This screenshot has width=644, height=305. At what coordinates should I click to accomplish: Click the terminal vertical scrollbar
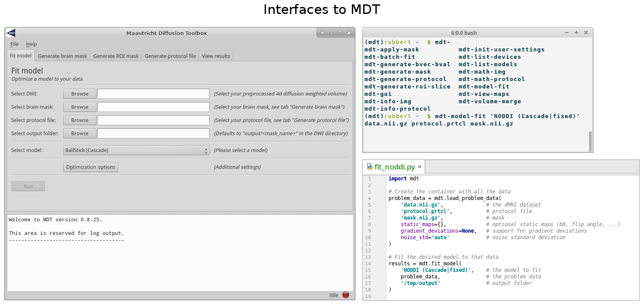coord(590,141)
